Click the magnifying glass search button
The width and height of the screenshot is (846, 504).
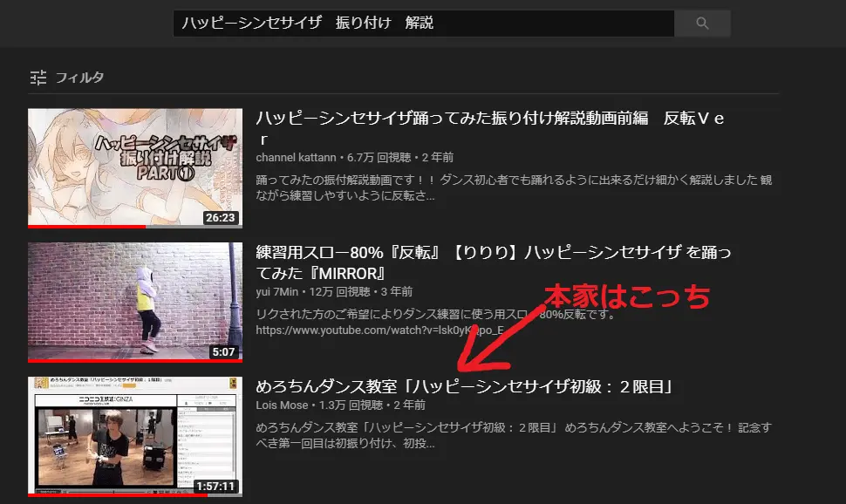click(x=702, y=24)
